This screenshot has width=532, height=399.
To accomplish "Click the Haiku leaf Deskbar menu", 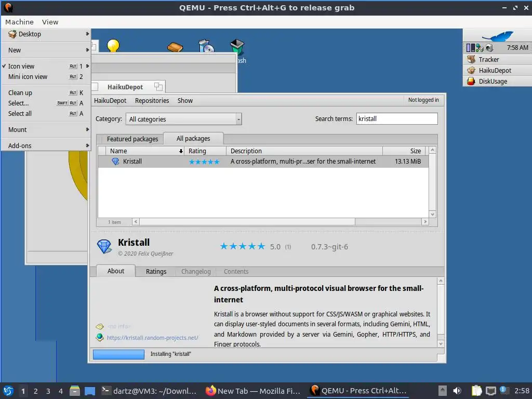I will coord(497,35).
